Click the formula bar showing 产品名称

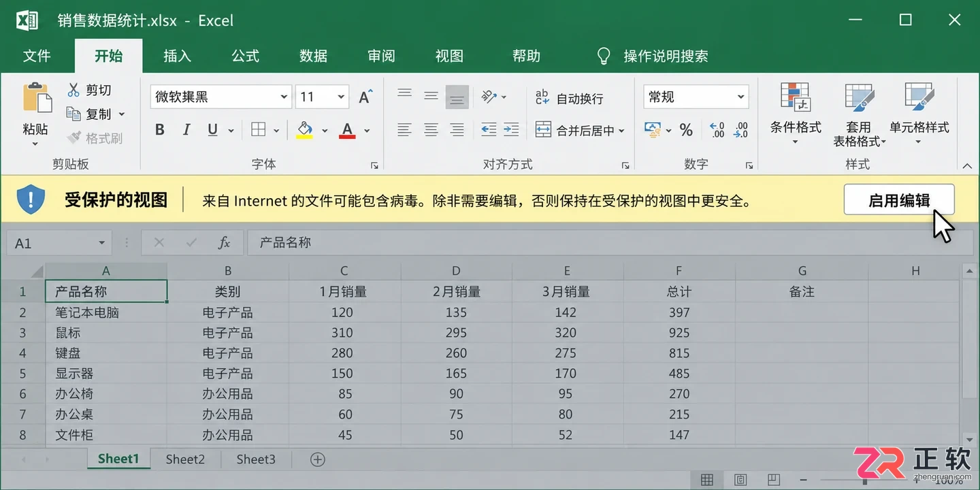pos(609,243)
